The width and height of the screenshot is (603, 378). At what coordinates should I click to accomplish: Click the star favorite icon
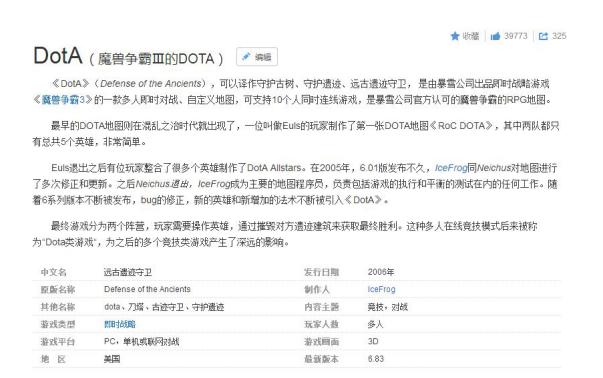coord(455,36)
